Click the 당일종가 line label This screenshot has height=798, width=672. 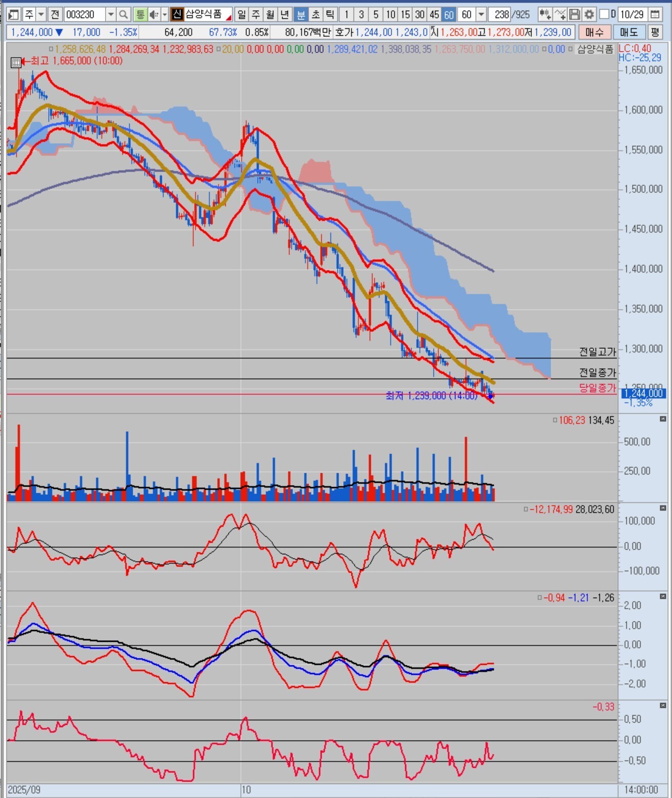pos(597,388)
